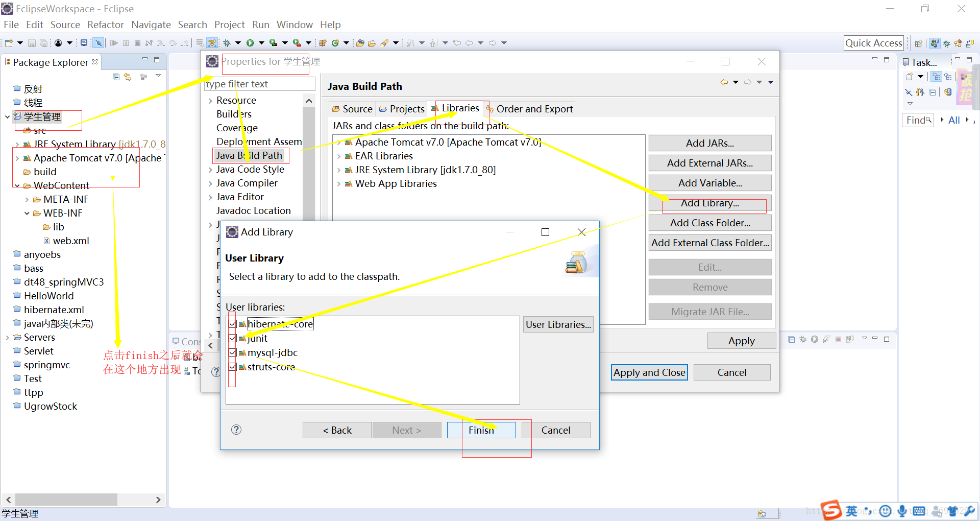
Task: Collapse the WEB-INF folder
Action: 27,213
